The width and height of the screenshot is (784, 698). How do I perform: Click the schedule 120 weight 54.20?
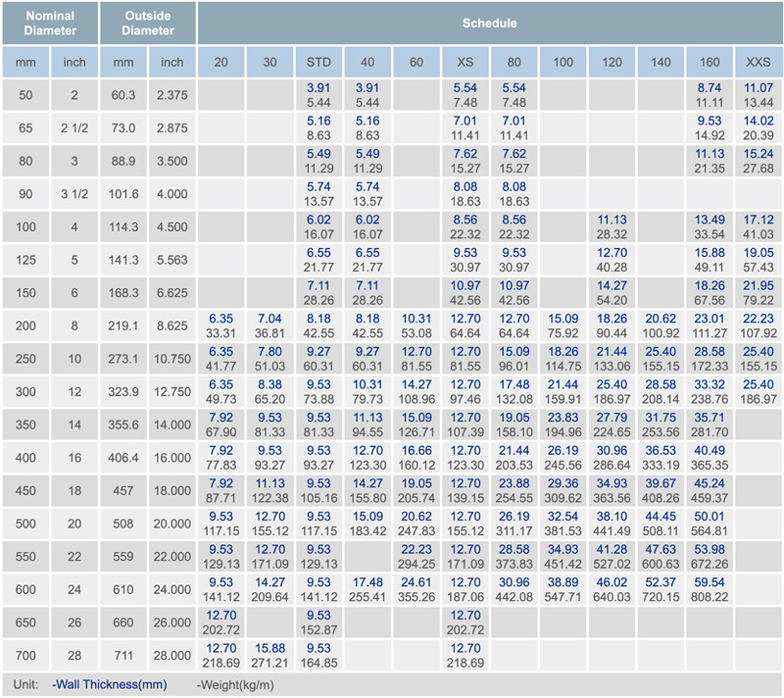pos(612,301)
